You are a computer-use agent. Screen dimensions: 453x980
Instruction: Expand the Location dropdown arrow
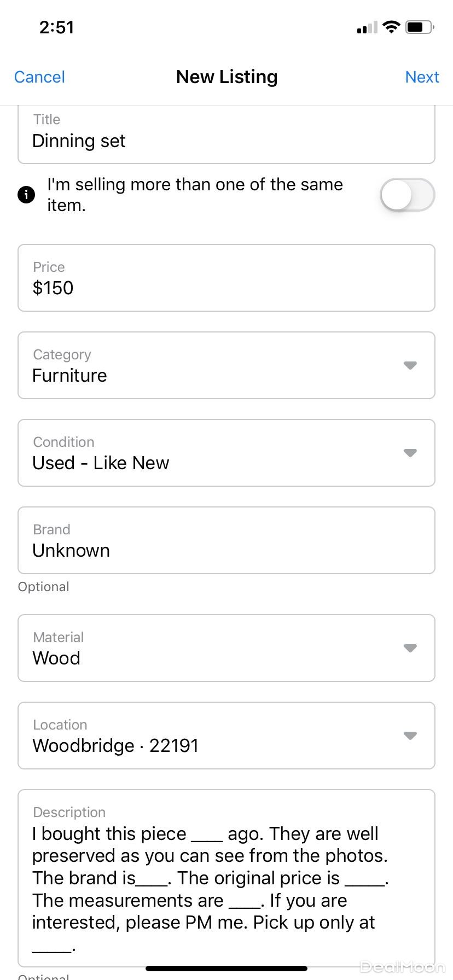point(410,736)
